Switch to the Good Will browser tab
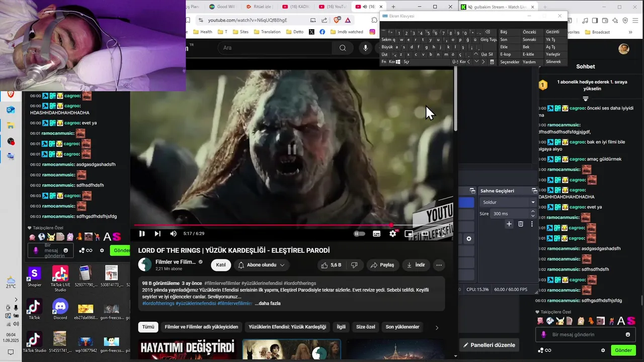 (x=221, y=7)
